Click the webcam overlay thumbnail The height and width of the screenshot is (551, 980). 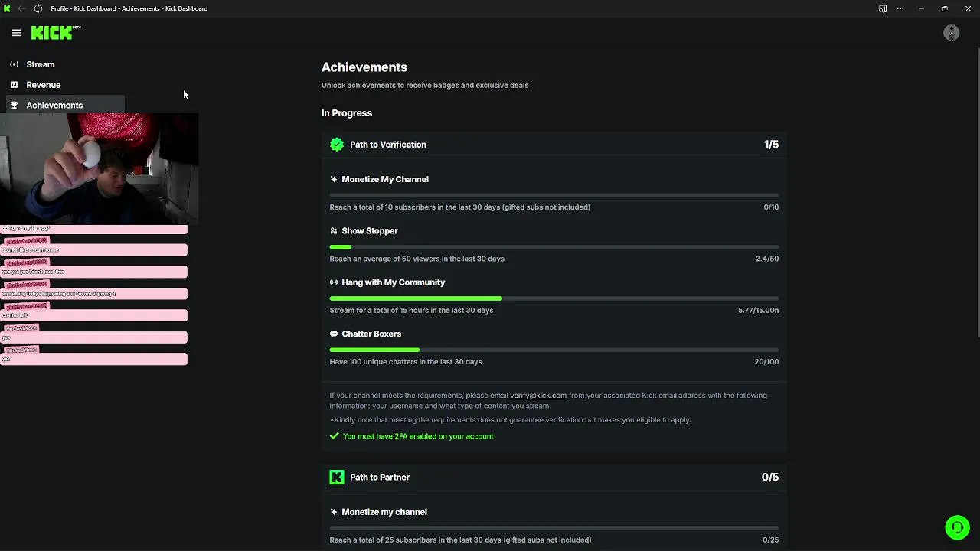[100, 169]
